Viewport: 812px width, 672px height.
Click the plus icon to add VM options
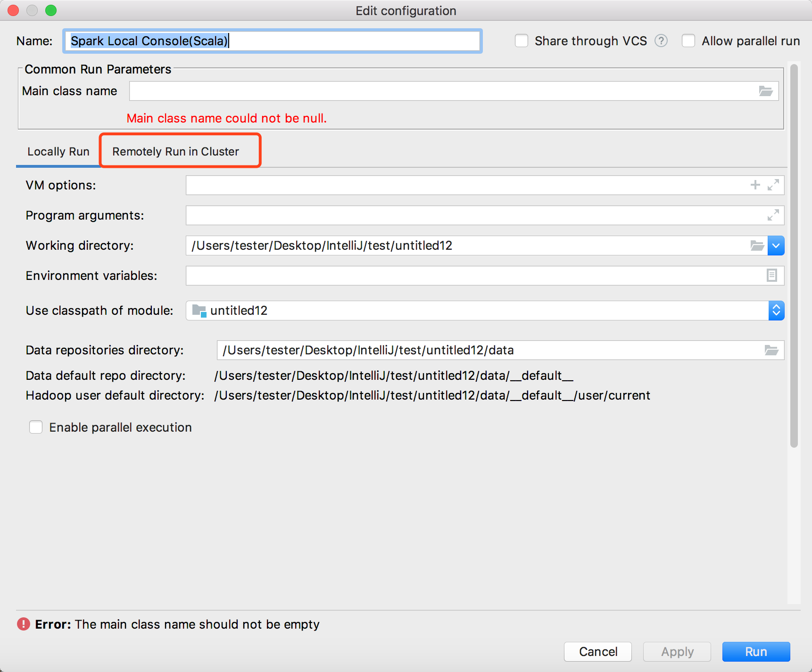[755, 185]
